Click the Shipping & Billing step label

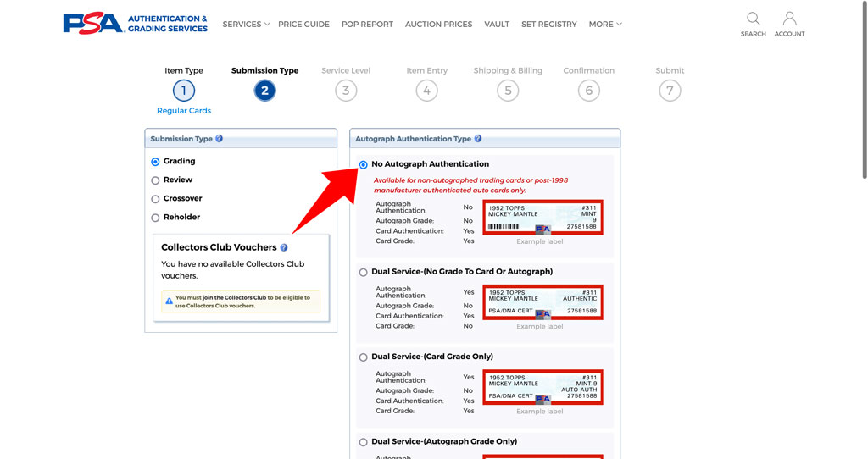click(508, 70)
